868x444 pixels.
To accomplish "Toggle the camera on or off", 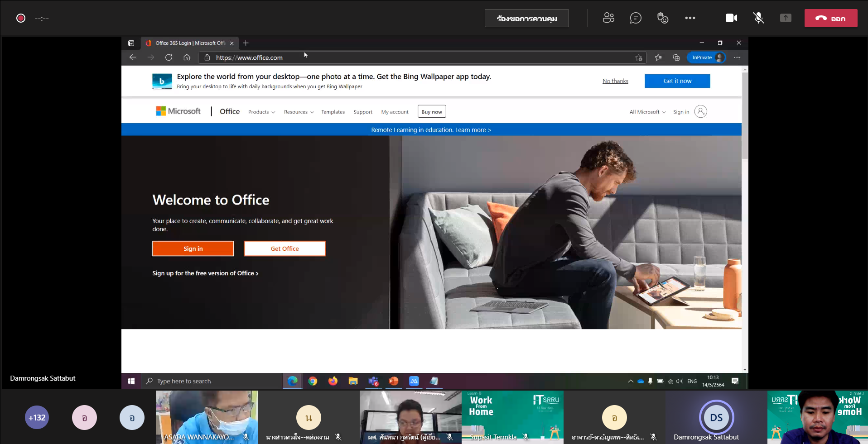I will 731,18.
